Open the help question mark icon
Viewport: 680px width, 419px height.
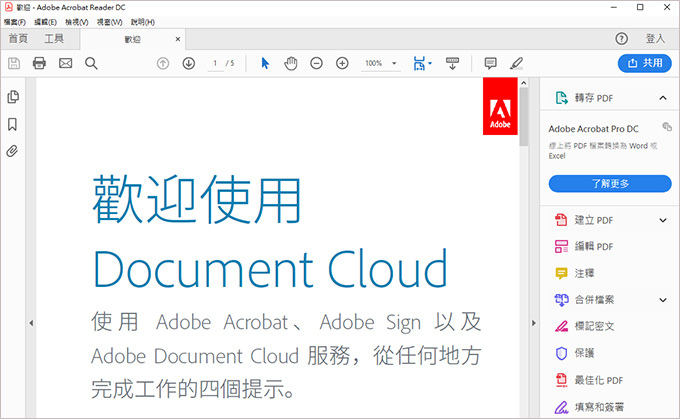click(621, 39)
